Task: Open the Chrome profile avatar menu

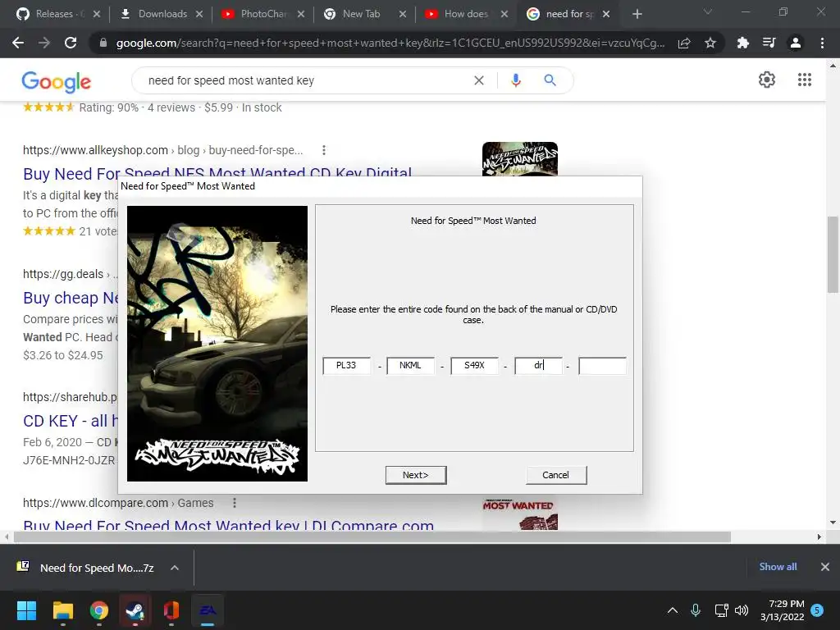Action: 796,43
